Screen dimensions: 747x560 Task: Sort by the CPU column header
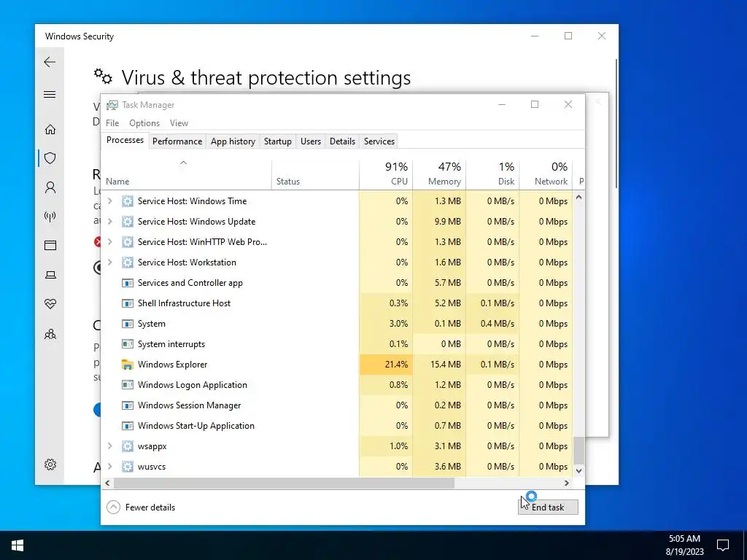[386, 174]
